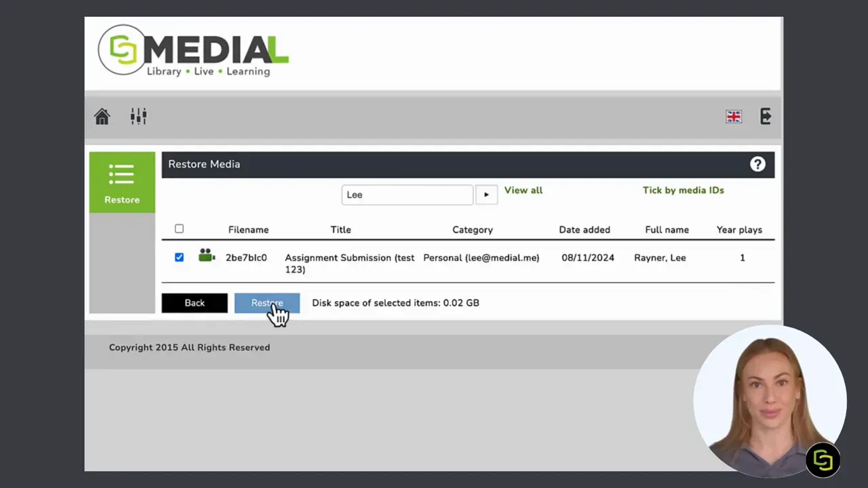The image size is (868, 488).
Task: Click the Year plays column header
Action: (739, 230)
